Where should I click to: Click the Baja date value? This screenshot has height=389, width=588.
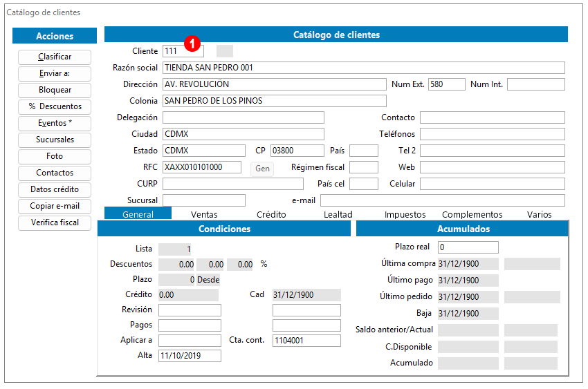point(468,314)
